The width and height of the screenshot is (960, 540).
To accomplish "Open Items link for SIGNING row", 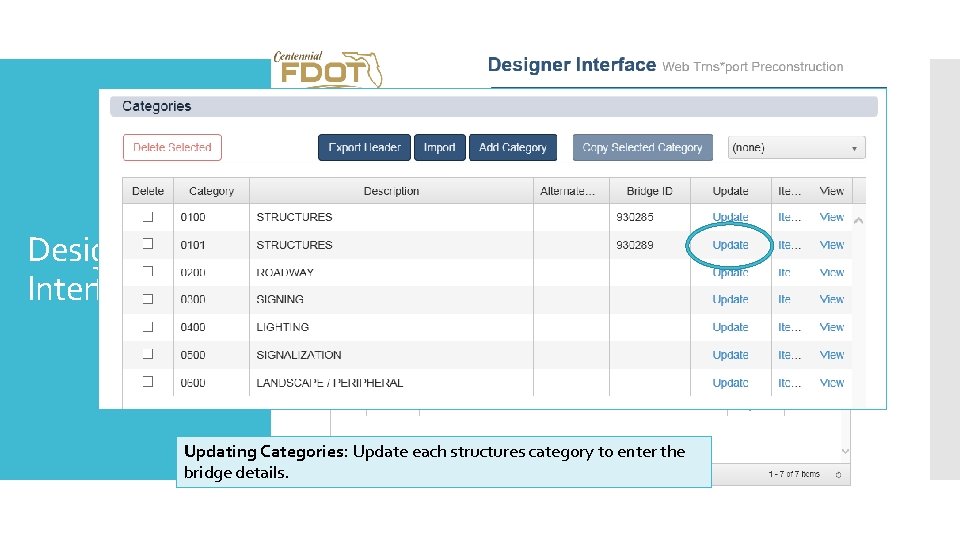I will coord(785,299).
